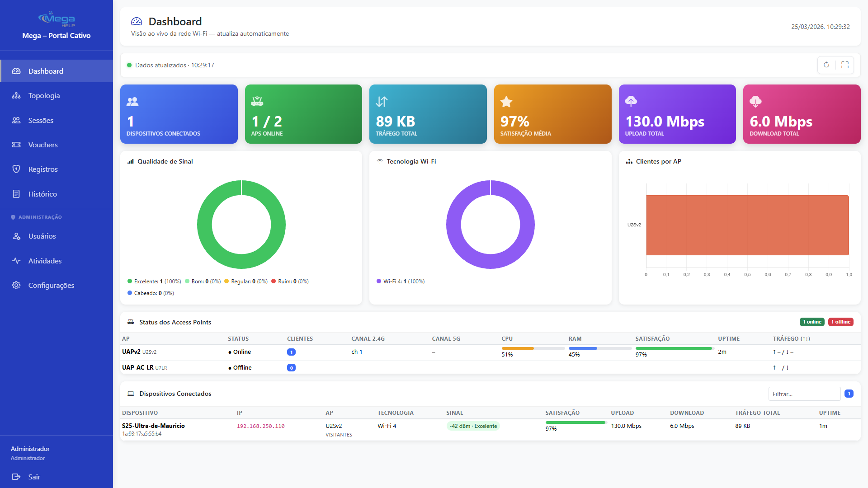
Task: Open the Dashboard menu item
Action: 45,71
